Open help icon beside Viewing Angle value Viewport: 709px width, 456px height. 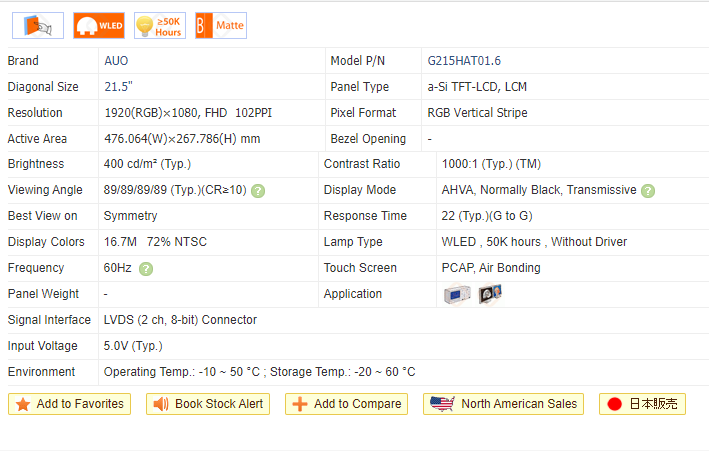[x=258, y=191]
